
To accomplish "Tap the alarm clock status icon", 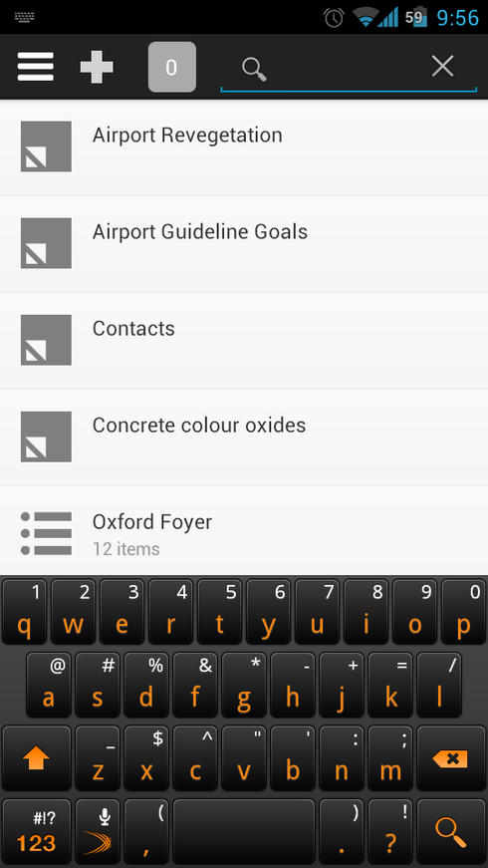I will pyautogui.click(x=335, y=18).
